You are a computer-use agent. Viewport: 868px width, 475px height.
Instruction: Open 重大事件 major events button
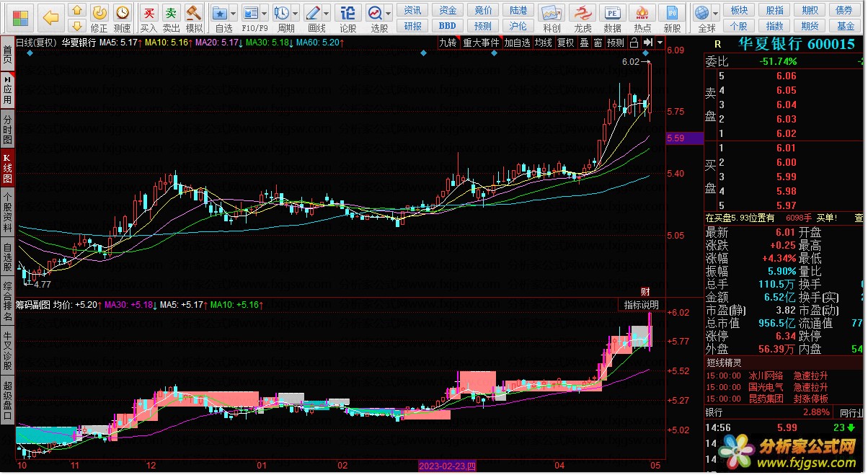[x=481, y=43]
